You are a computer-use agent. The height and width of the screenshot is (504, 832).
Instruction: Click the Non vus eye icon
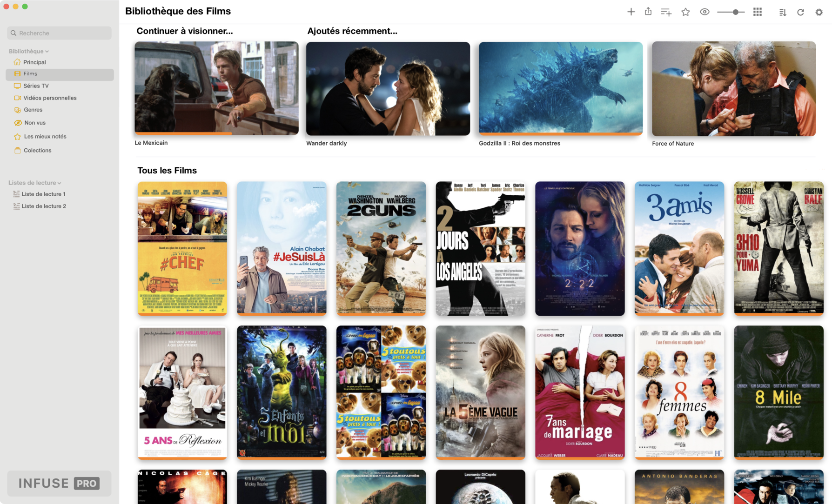(18, 123)
